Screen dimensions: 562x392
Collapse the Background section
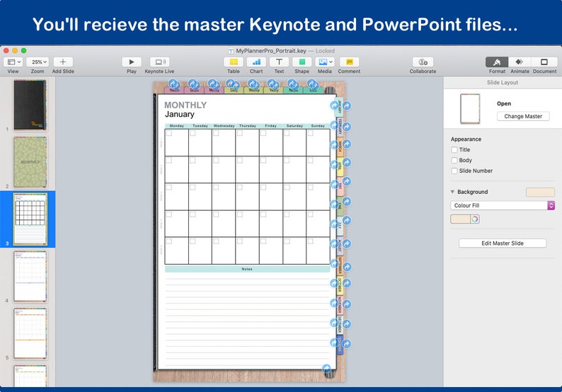pos(452,192)
